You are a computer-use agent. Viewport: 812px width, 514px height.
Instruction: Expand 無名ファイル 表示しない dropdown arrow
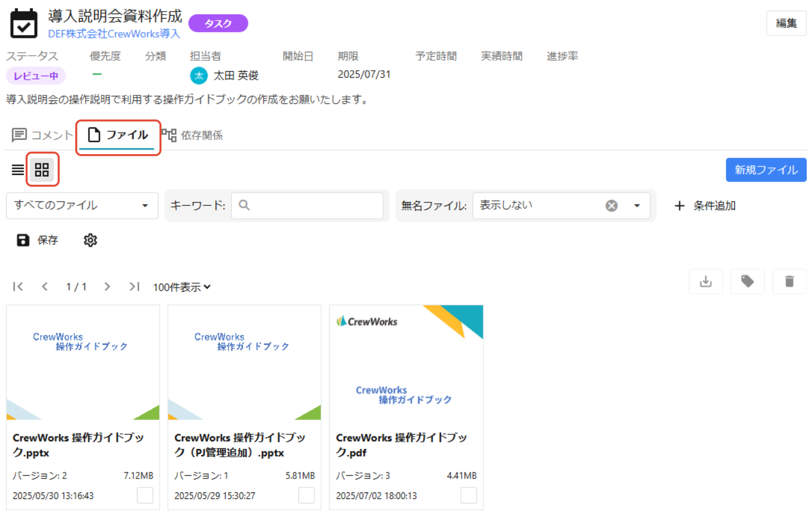637,206
